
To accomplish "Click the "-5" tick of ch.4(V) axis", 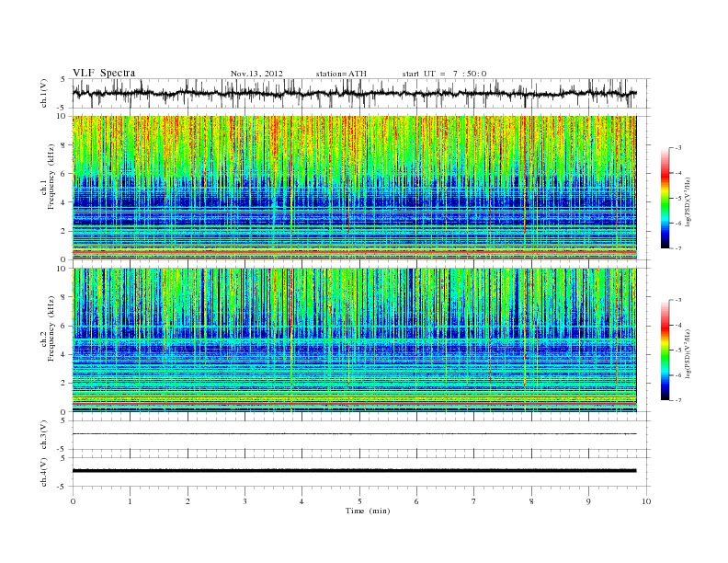I will [63, 487].
